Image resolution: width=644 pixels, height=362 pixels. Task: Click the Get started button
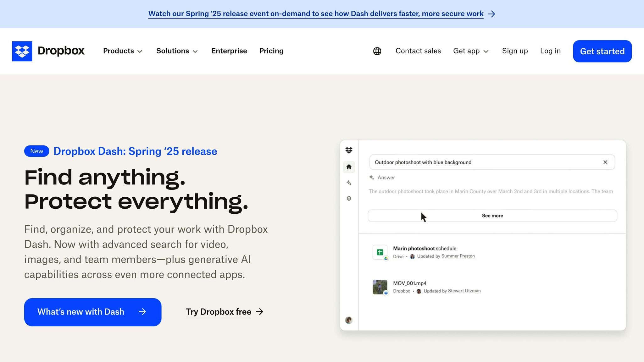[x=602, y=51]
